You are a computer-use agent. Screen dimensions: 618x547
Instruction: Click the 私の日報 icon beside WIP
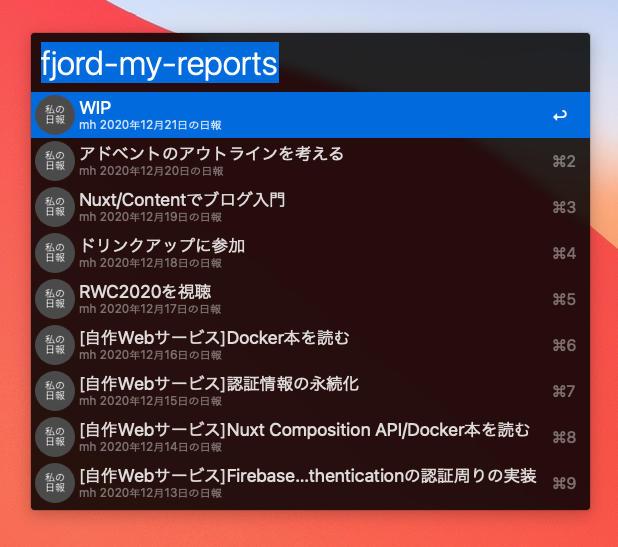55,115
